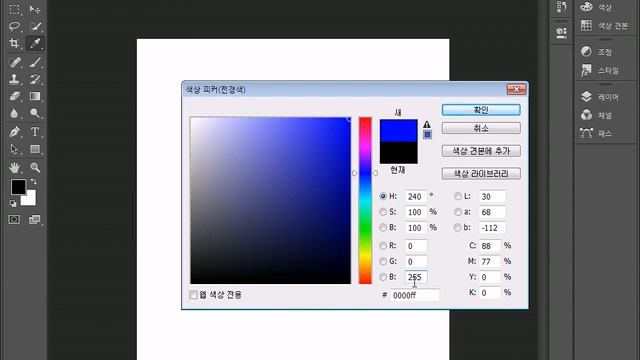This screenshot has width=640, height=360.
Task: Confirm color with 확인 button
Action: coord(481,110)
